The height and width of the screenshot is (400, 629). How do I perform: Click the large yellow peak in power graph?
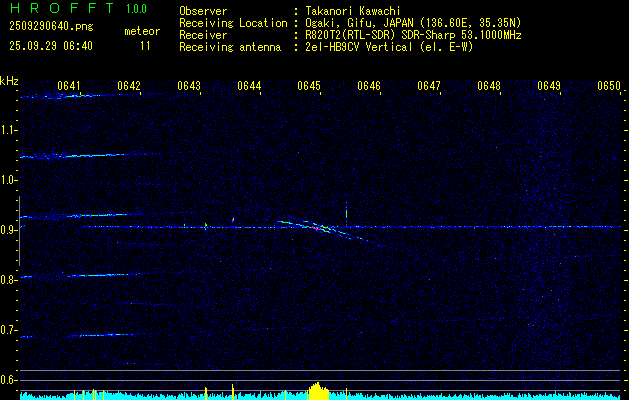click(x=318, y=391)
